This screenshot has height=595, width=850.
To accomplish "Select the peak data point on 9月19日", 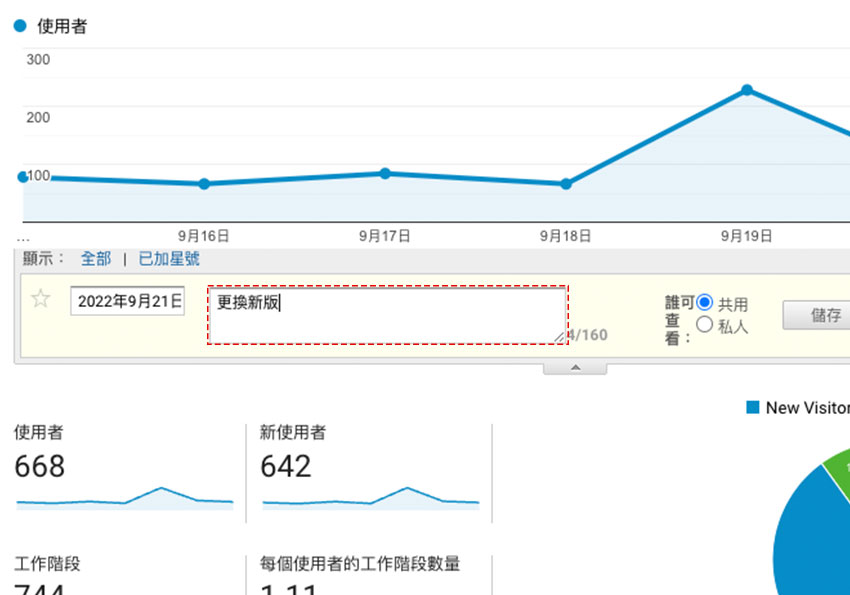I will (x=747, y=90).
